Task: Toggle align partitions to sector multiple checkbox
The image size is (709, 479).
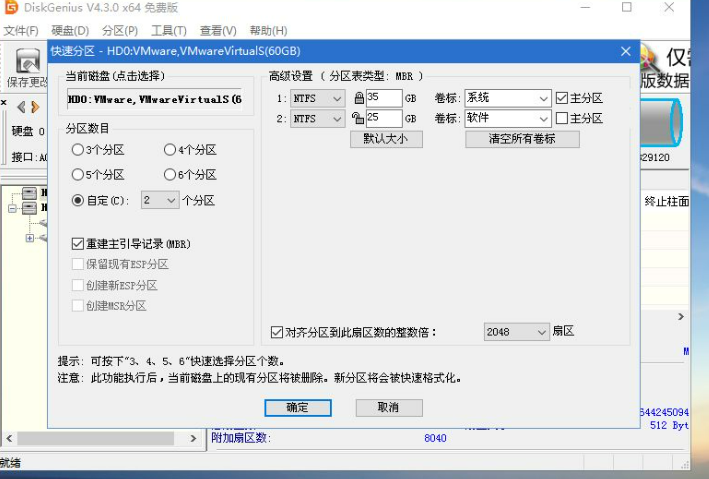Action: click(277, 332)
